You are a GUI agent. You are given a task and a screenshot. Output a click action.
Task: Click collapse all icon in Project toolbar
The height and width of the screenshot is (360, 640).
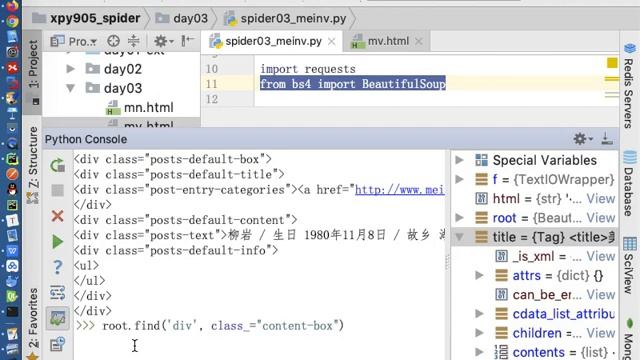pyautogui.click(x=133, y=41)
